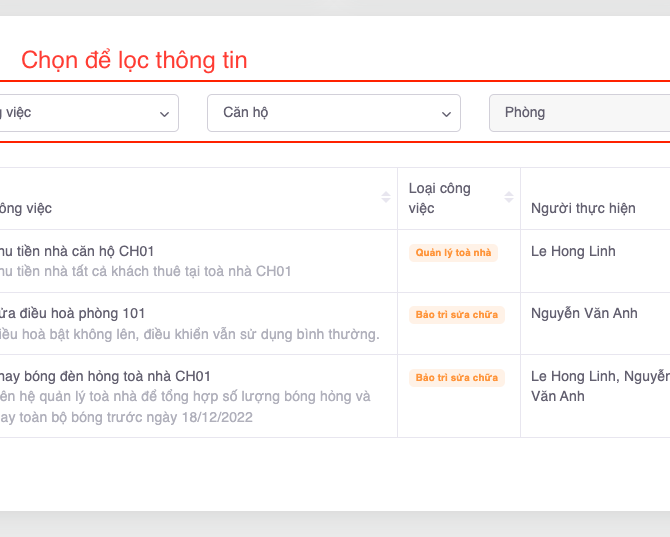Click the Quản lý toà nhà tag
Viewport: 670px width, 537px height.
(453, 253)
